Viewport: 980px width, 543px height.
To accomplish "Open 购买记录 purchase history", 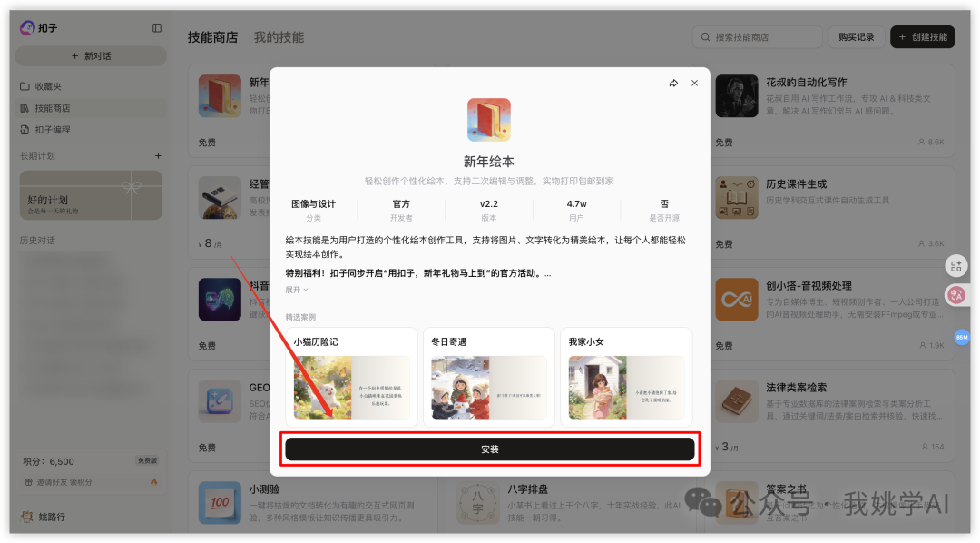I will click(x=855, y=37).
